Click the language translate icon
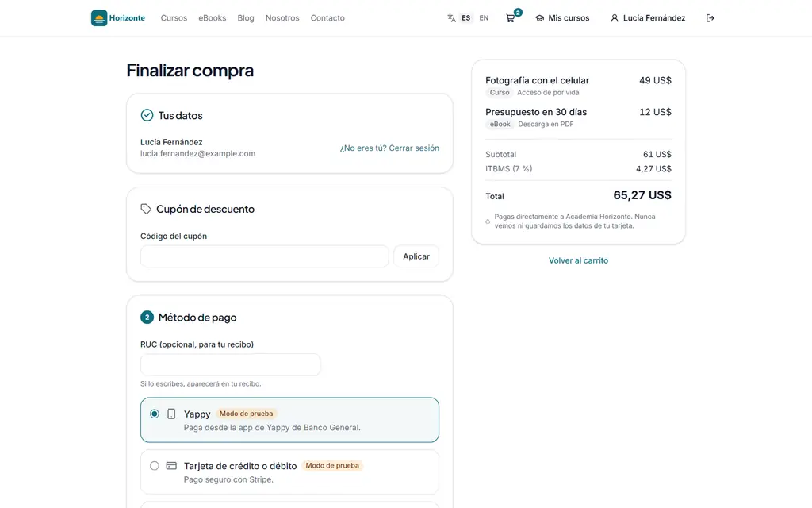This screenshot has width=812, height=508. (451, 18)
